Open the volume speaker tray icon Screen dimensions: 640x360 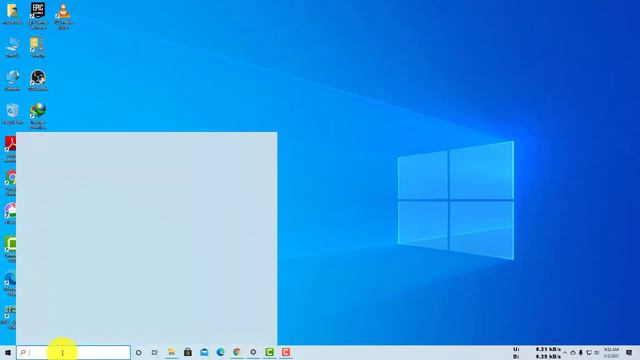point(597,353)
